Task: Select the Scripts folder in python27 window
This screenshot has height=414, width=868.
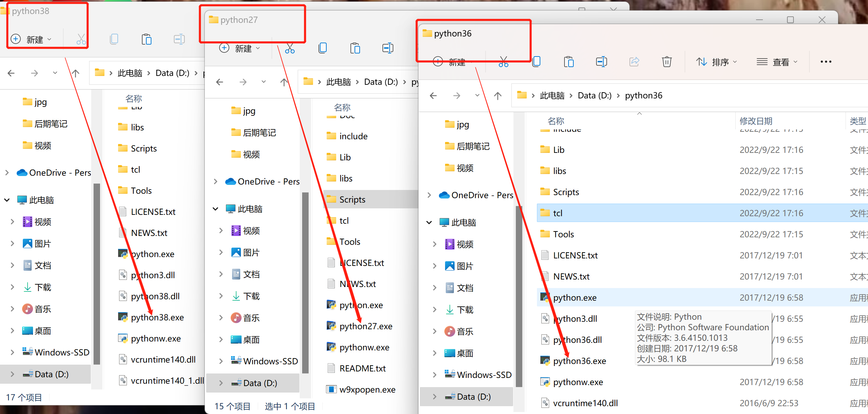Action: [352, 200]
